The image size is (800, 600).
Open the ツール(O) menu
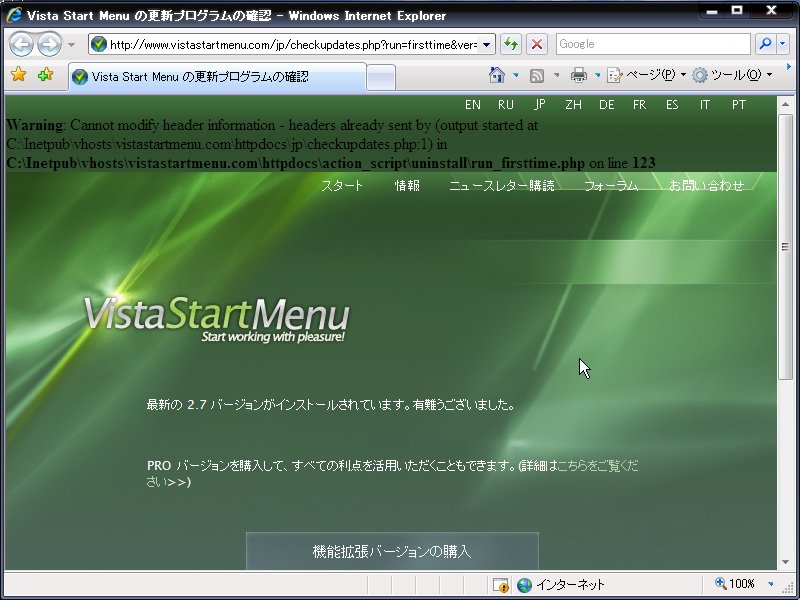(733, 76)
